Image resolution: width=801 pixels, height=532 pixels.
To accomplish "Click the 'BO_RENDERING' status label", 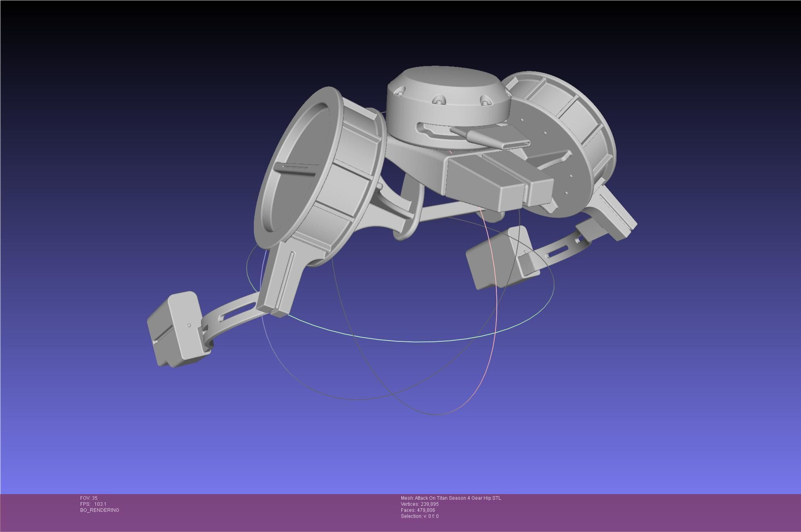I will point(100,510).
